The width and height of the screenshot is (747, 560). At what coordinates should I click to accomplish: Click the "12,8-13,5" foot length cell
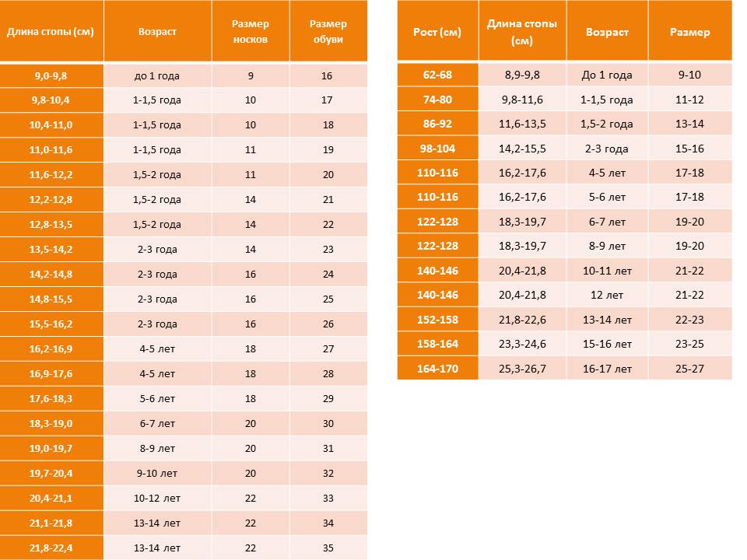(51, 225)
